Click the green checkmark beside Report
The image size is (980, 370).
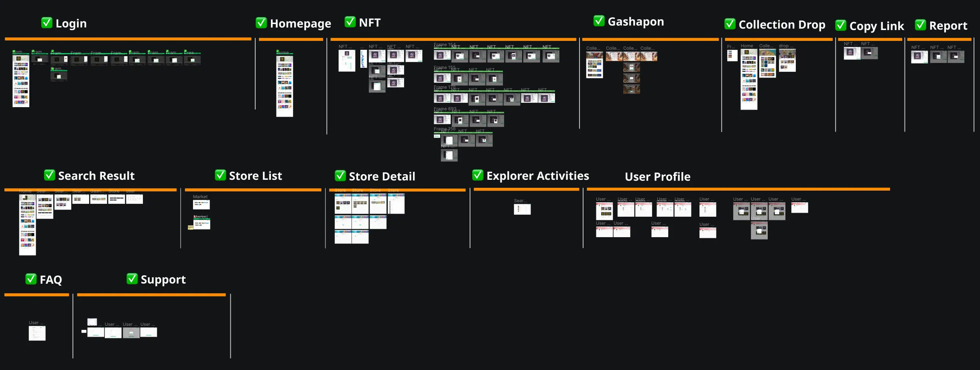921,25
